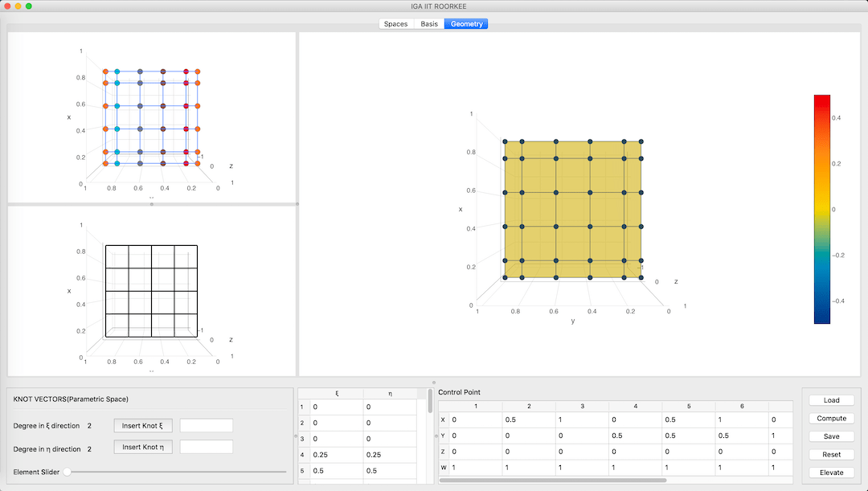Click the Control Point table horizontal scrollbar
Viewport: 868px width, 491px height.
click(553, 481)
